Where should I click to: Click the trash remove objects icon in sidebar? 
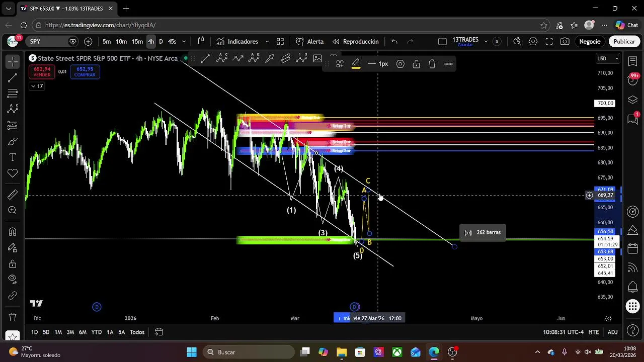pyautogui.click(x=13, y=317)
